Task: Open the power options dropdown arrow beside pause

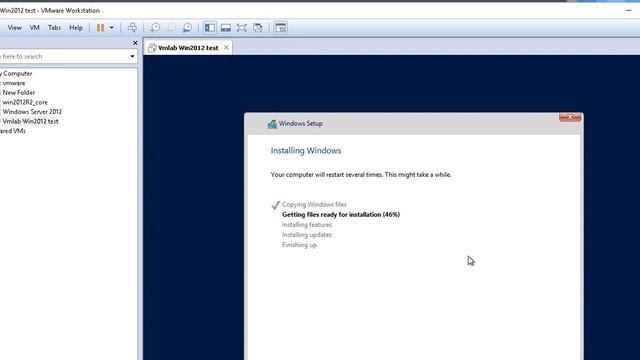Action: 111,28
